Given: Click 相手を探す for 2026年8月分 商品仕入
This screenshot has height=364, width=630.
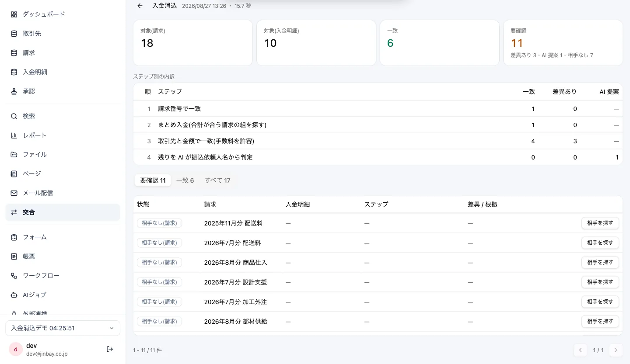Looking at the screenshot, I should click(600, 262).
